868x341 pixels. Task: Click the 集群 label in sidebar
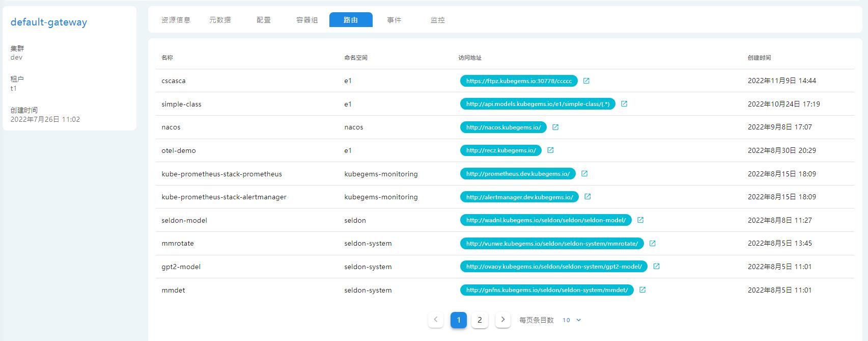(x=17, y=48)
